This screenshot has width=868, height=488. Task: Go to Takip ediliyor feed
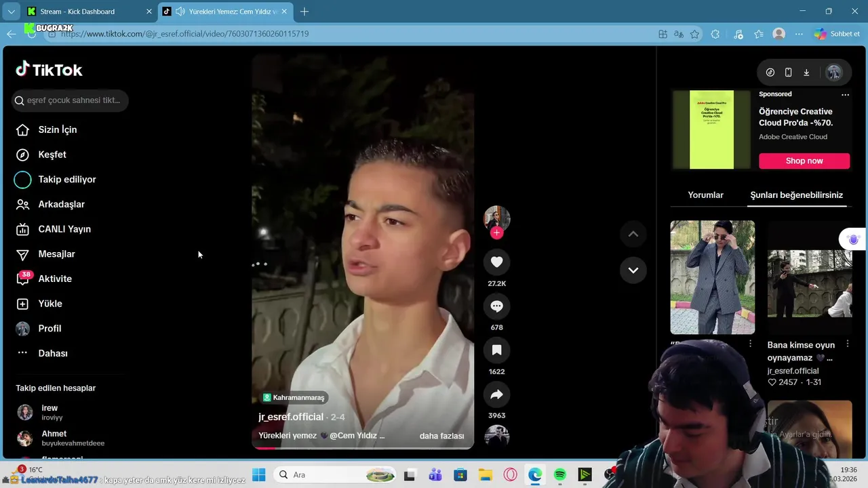pyautogui.click(x=56, y=180)
